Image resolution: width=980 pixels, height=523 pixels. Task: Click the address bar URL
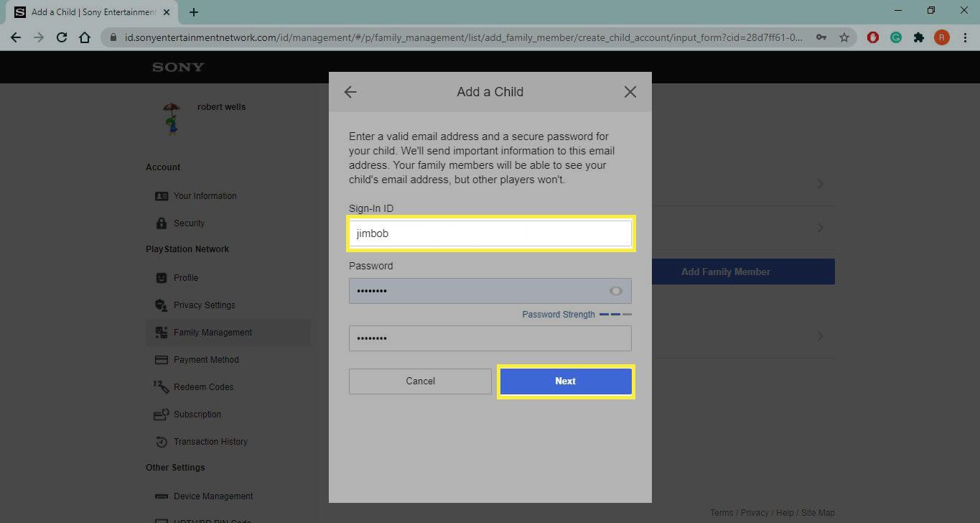[x=464, y=37]
